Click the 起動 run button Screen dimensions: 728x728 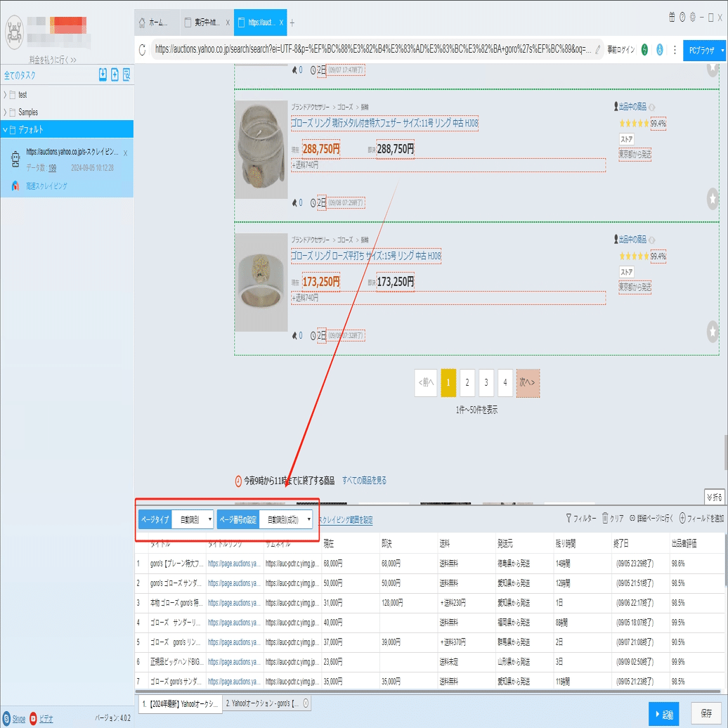point(664,714)
